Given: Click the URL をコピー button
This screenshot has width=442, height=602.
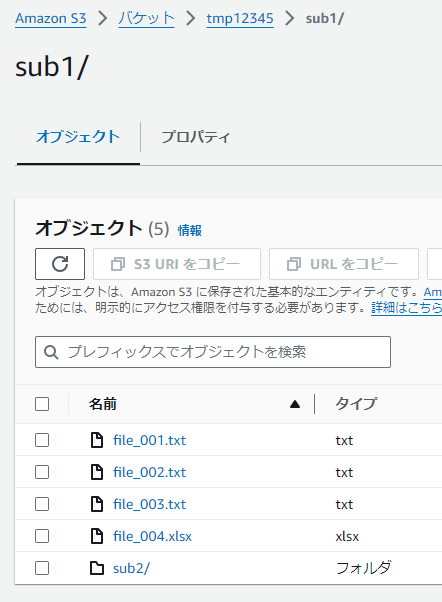Looking at the screenshot, I should tap(344, 264).
